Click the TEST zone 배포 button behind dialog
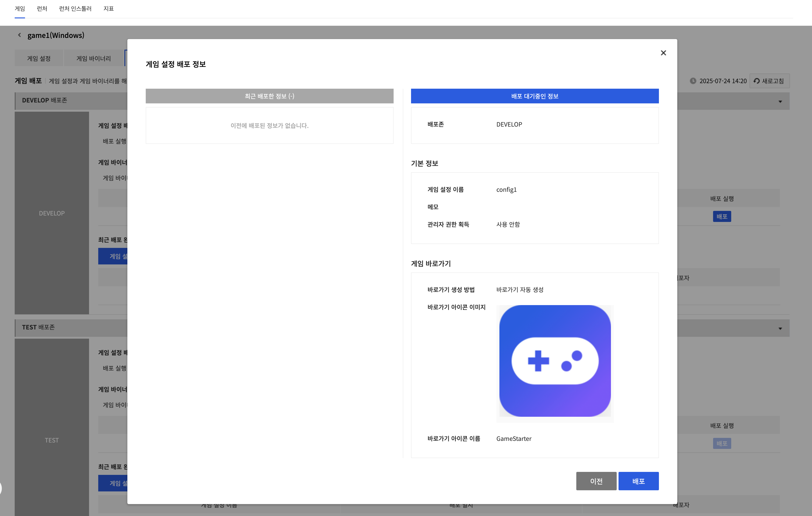Image resolution: width=812 pixels, height=516 pixels. click(722, 443)
